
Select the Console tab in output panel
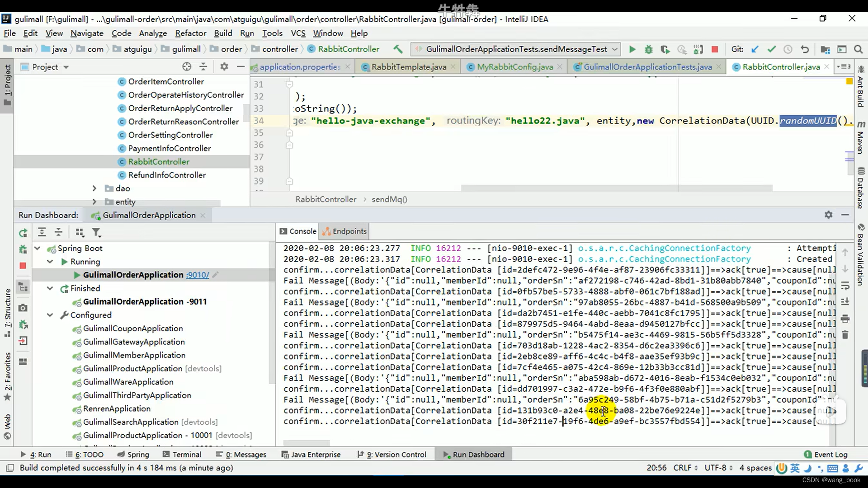pyautogui.click(x=303, y=231)
